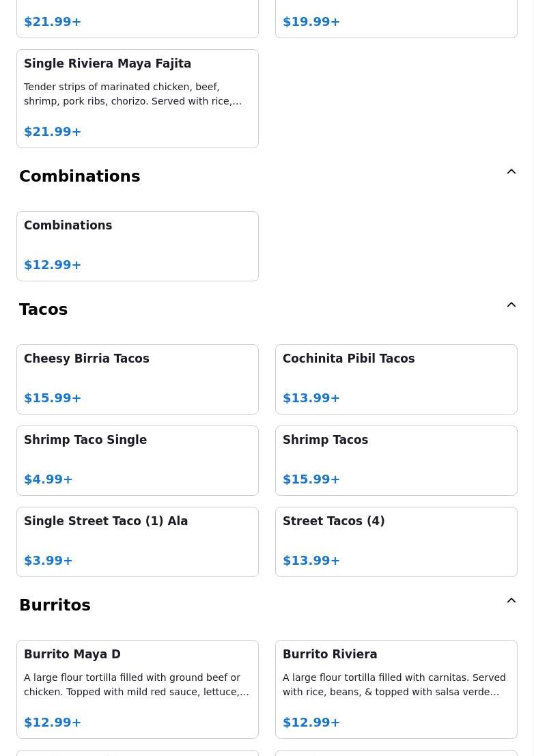The image size is (534, 756).
Task: Open the Single Riviera Maya Fajita item
Action: (x=137, y=98)
